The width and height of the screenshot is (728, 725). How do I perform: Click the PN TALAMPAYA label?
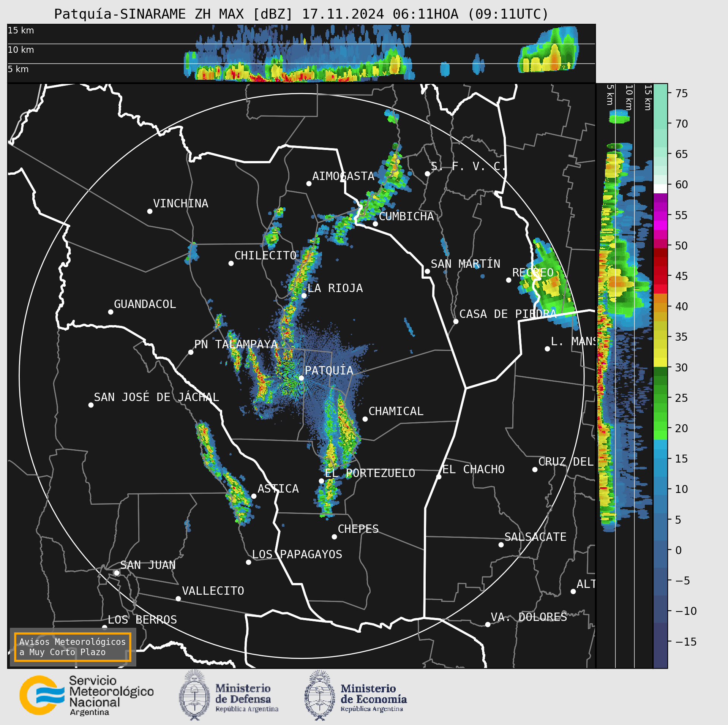coord(236,344)
